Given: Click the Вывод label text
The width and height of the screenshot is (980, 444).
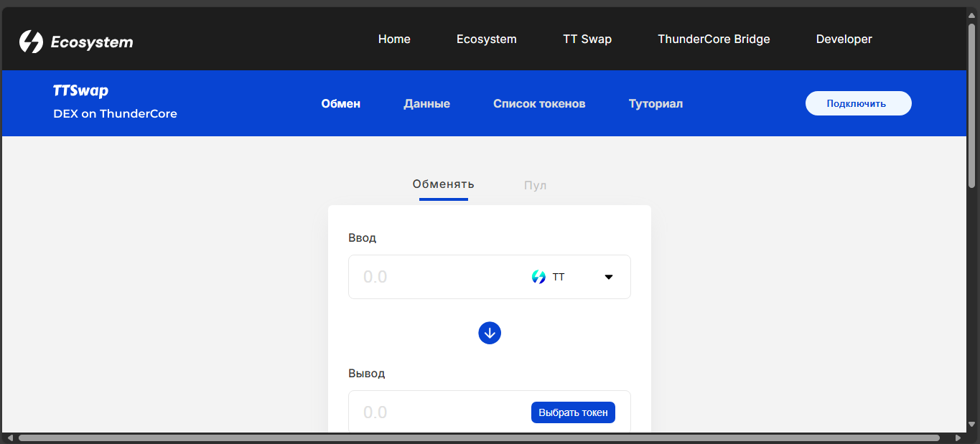Looking at the screenshot, I should tap(366, 373).
